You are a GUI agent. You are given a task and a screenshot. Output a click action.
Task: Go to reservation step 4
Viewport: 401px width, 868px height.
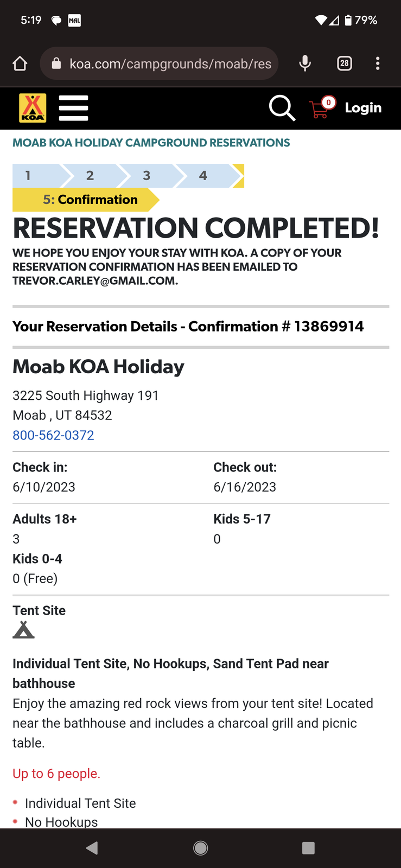(x=203, y=176)
